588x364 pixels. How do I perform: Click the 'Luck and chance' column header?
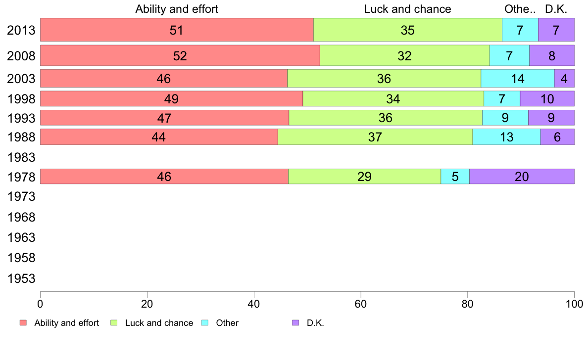(407, 9)
